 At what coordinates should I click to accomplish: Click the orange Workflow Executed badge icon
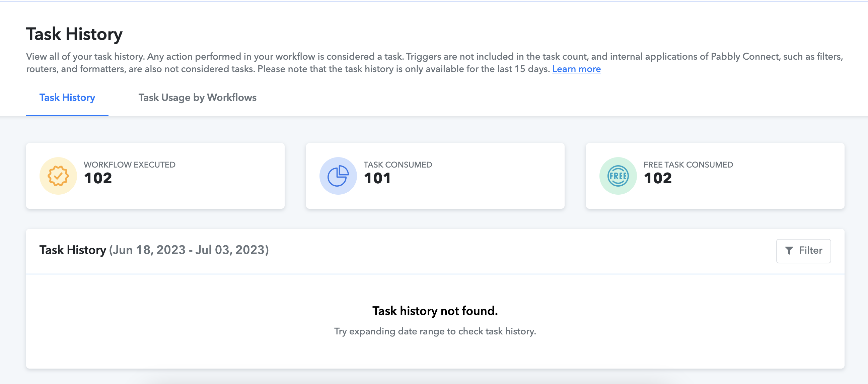58,176
